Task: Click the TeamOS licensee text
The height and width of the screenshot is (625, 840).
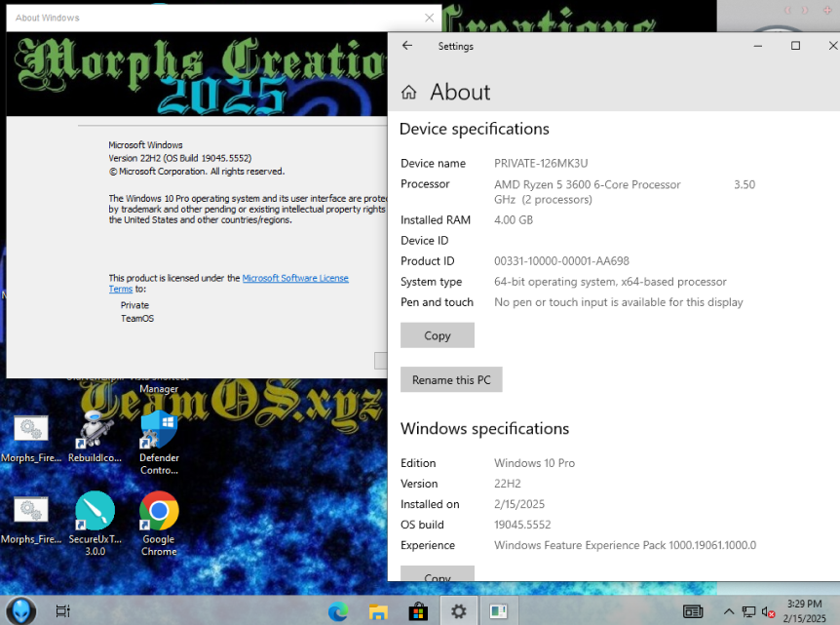Action: (137, 319)
